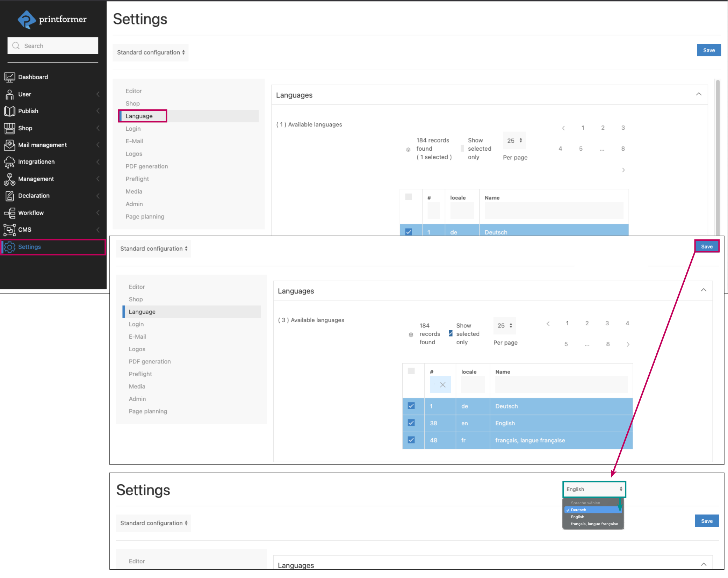
Task: Click the Settings gear icon
Action: coord(9,247)
